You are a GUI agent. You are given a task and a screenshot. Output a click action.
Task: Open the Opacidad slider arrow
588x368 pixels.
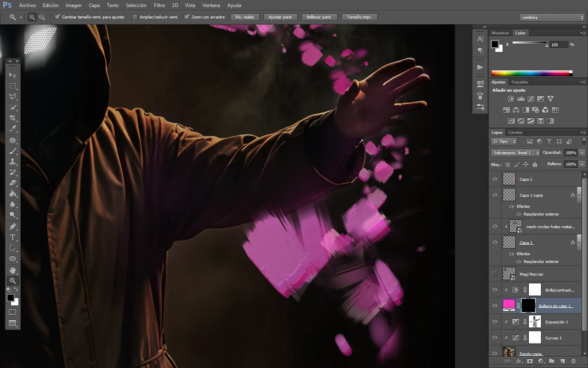[582, 153]
